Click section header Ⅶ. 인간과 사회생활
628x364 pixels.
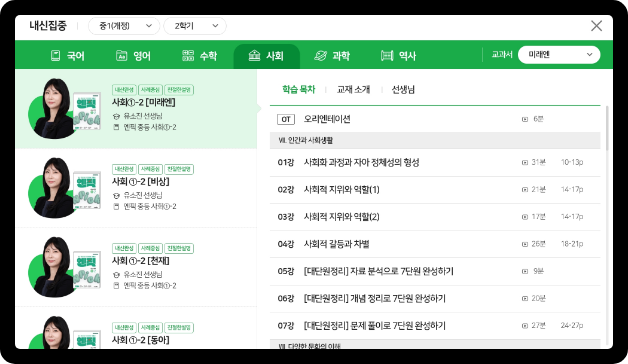(x=435, y=141)
